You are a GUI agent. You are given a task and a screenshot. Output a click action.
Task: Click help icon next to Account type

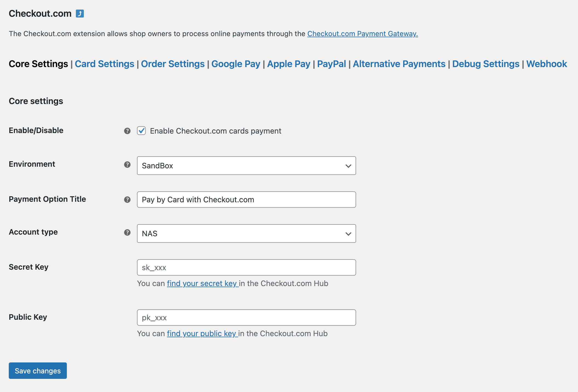click(x=127, y=232)
